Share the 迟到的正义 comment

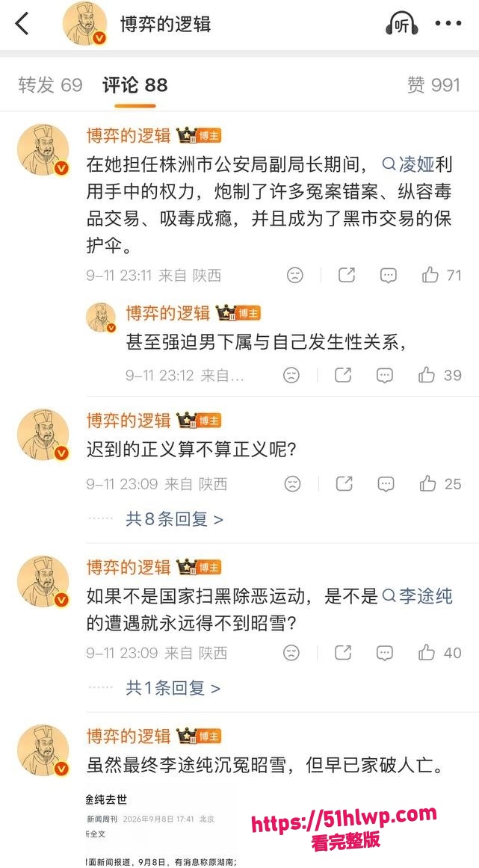(344, 484)
